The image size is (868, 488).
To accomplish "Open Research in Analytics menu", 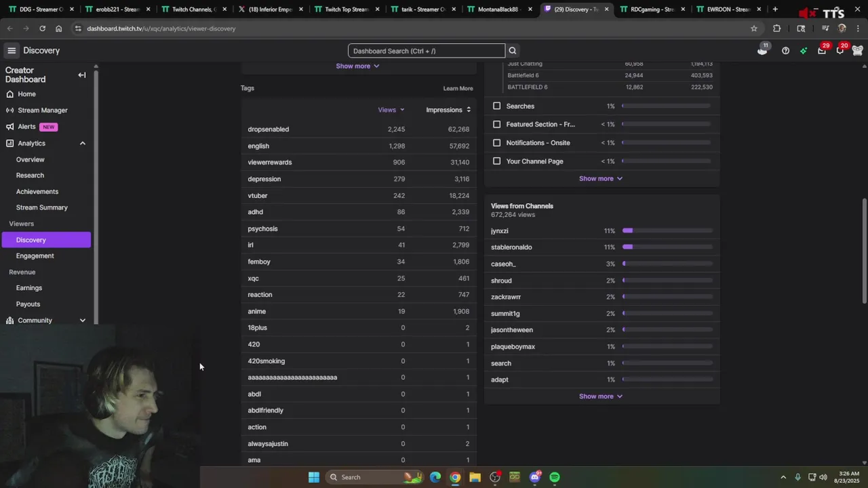I will (x=30, y=176).
